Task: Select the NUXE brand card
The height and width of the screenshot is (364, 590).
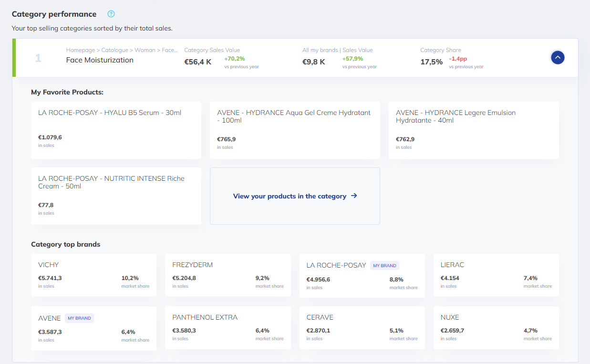Action: pyautogui.click(x=496, y=327)
